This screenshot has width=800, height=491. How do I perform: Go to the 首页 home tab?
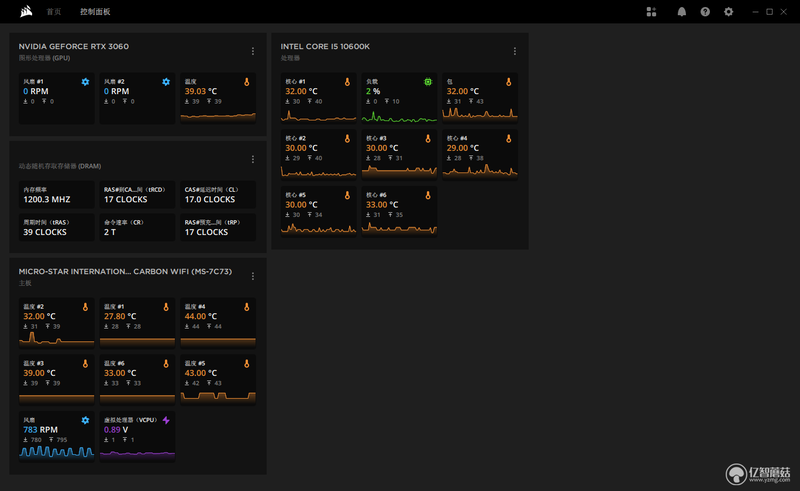tap(54, 12)
